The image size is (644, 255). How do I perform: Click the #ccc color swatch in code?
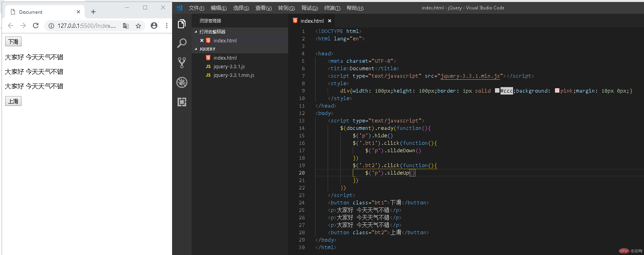[497, 91]
